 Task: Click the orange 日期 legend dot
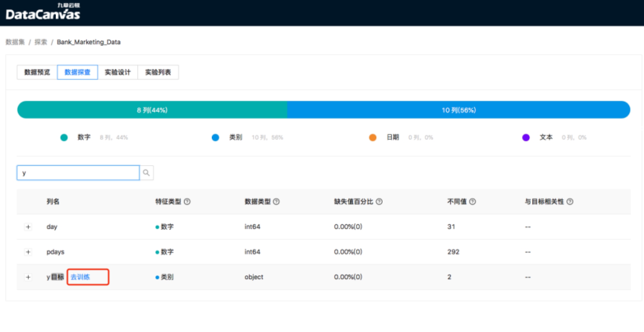coord(373,138)
